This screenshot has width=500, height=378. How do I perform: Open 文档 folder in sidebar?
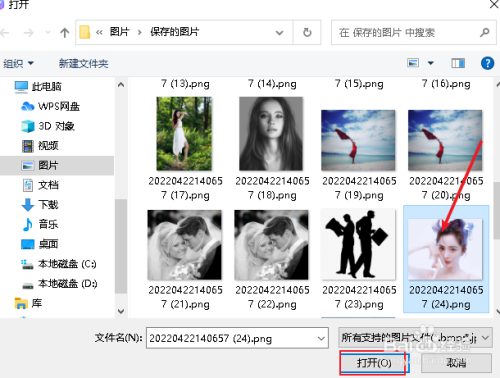pyautogui.click(x=48, y=185)
